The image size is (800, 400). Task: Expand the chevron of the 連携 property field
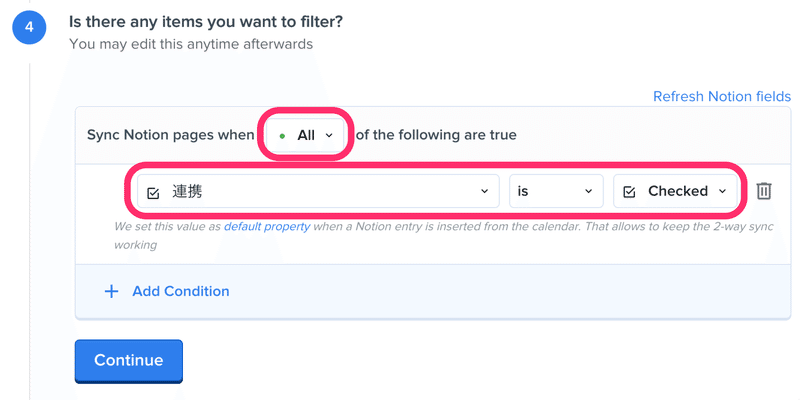[x=484, y=191]
